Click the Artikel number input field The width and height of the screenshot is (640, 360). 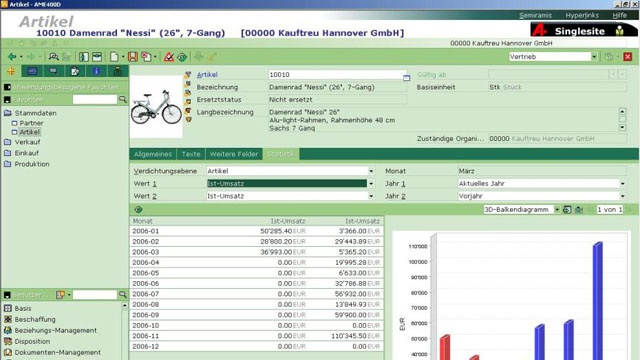337,75
